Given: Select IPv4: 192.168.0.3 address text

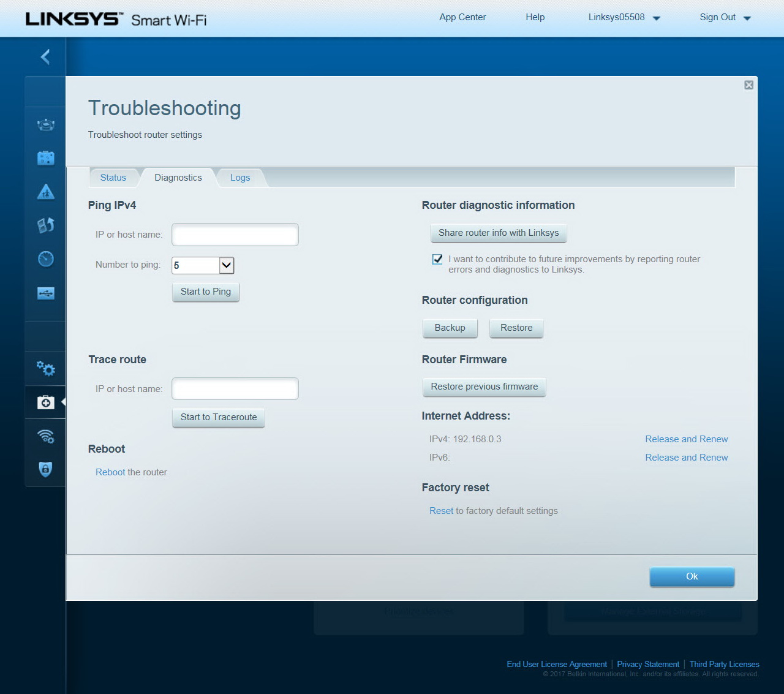Looking at the screenshot, I should coord(466,439).
